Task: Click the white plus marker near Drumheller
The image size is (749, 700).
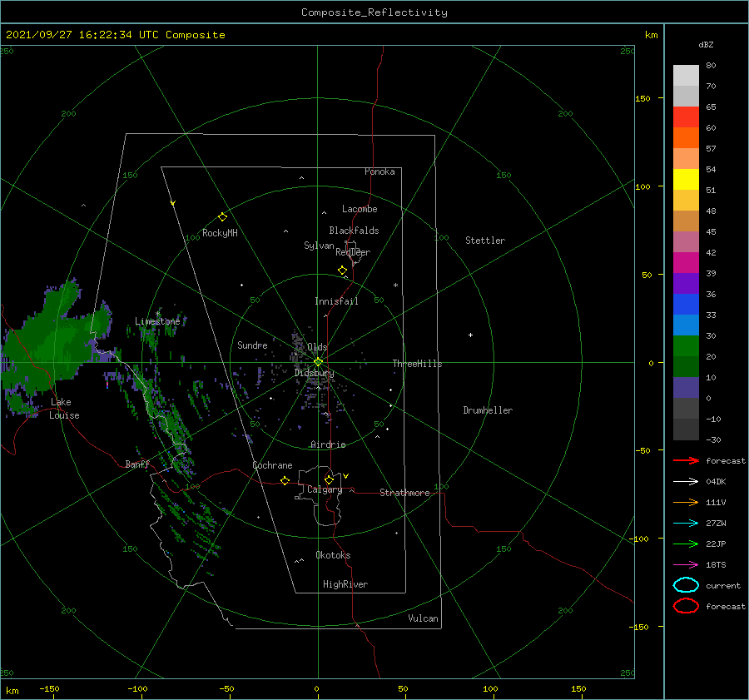Action: 470,335
